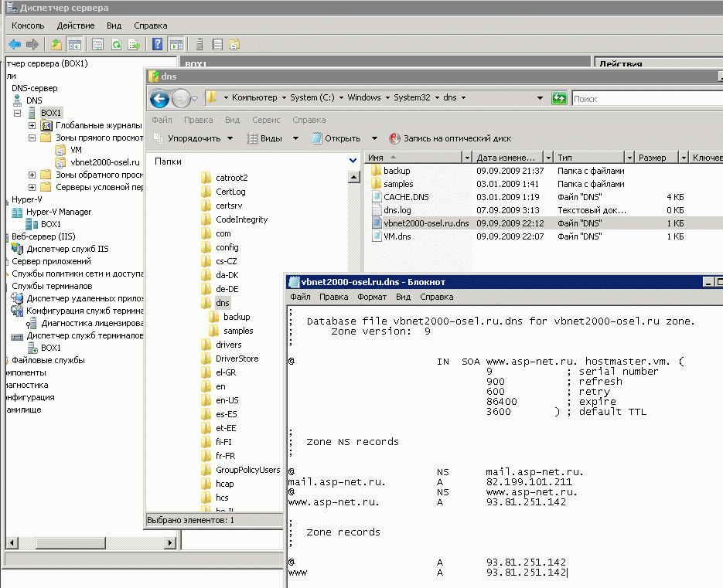This screenshot has width=723, height=588.
Task: Open Правка menu in Notepad
Action: pyautogui.click(x=333, y=297)
